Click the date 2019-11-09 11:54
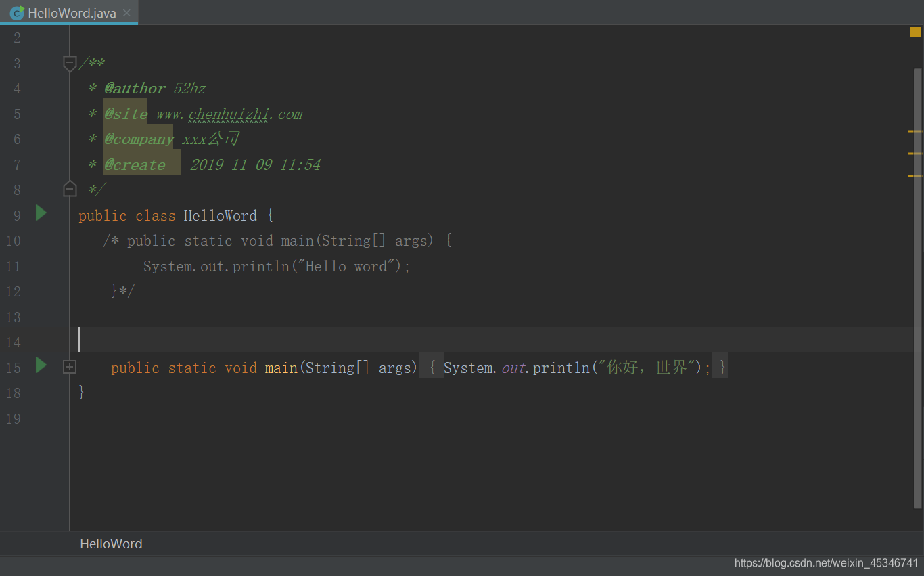Viewport: 924px width, 576px height. 255,164
